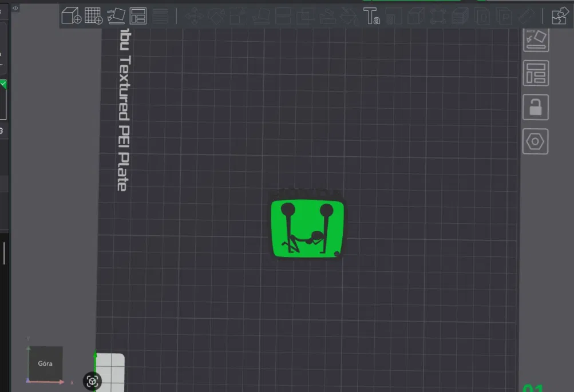Image resolution: width=574 pixels, height=392 pixels.
Task: Open variable layer height lines icon
Action: tap(160, 16)
